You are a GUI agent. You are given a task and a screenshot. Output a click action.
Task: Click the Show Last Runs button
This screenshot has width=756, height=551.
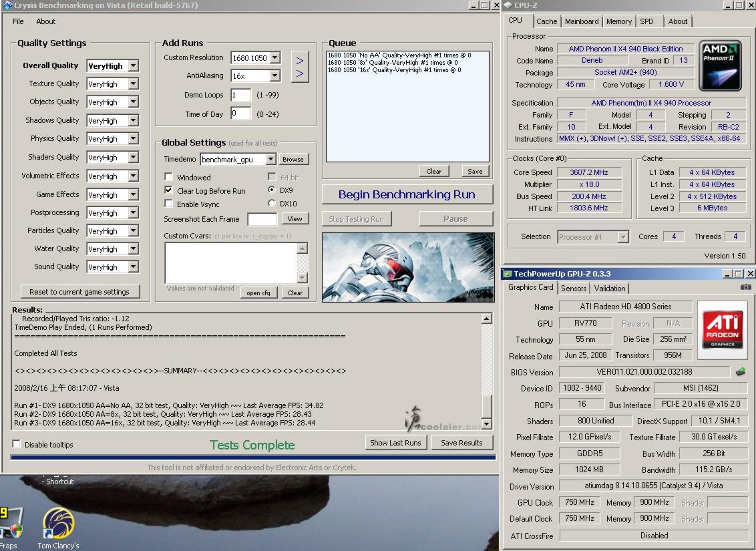click(x=395, y=443)
